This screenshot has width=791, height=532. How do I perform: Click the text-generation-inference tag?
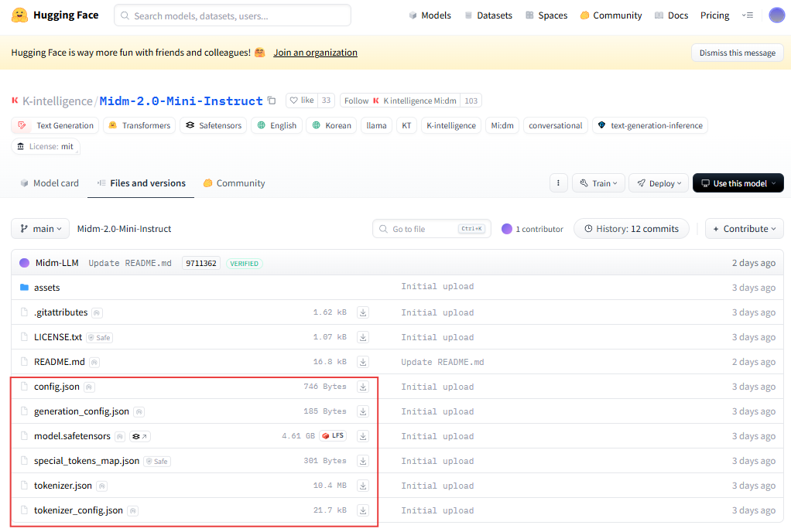[650, 125]
